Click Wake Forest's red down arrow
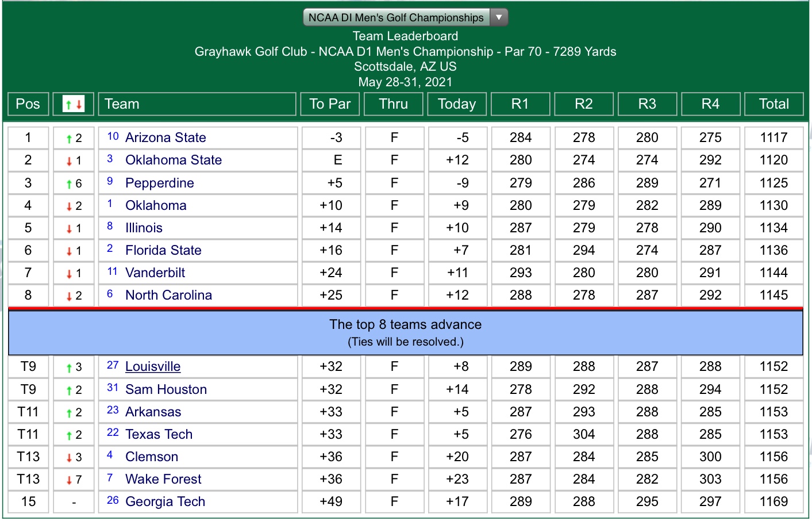 [69, 480]
